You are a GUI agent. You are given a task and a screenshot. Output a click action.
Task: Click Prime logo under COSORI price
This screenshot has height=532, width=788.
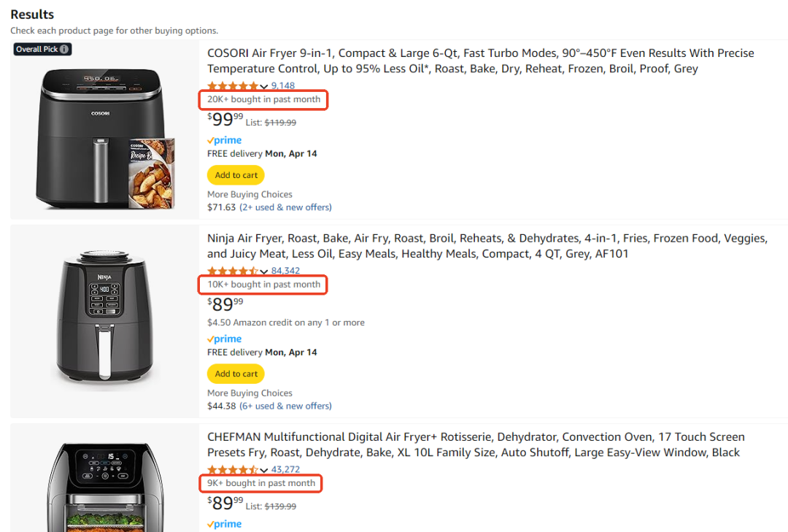[225, 140]
